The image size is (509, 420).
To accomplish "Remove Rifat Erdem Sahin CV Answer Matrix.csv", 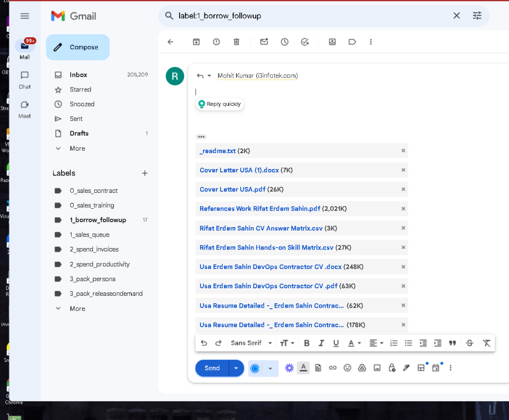I will 403,228.
